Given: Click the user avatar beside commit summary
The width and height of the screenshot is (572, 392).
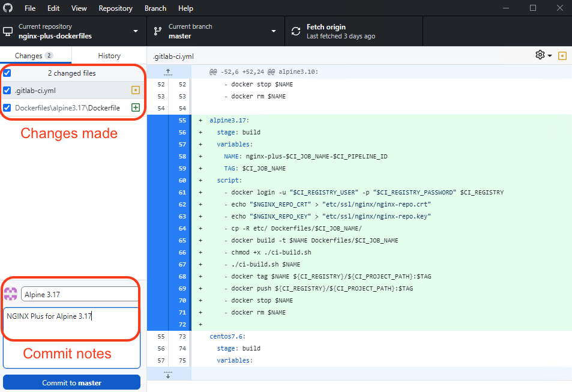Looking at the screenshot, I should [11, 294].
